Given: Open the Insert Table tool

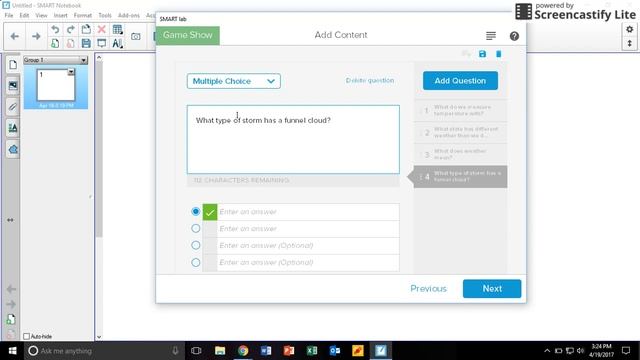Looking at the screenshot, I should [117, 29].
